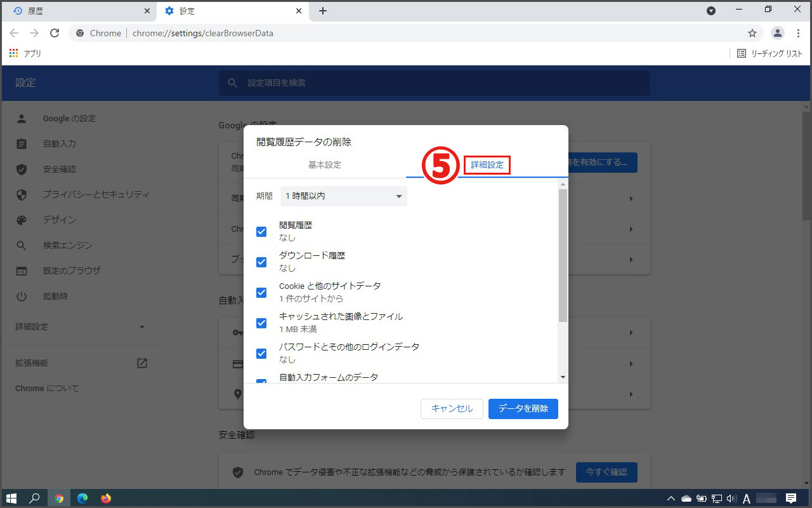Click 今すぐ確認 button
Viewport: 812px width, 508px height.
click(606, 472)
